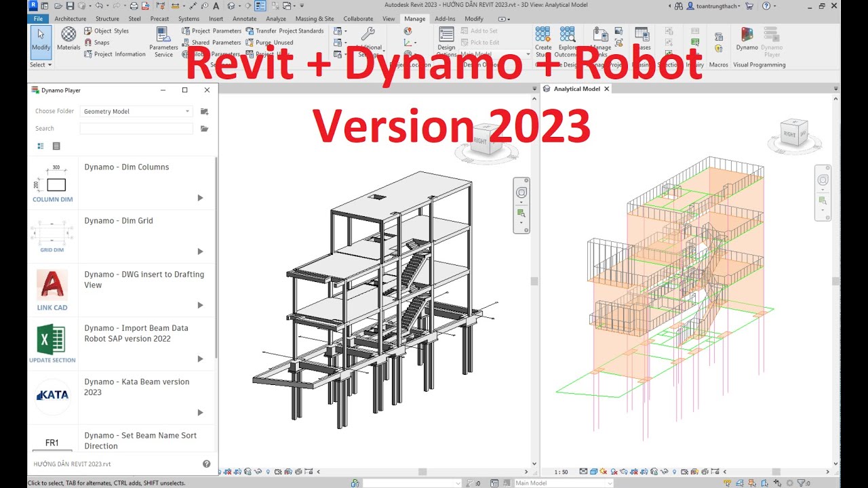
Task: Open Shared Parameters
Action: [212, 43]
